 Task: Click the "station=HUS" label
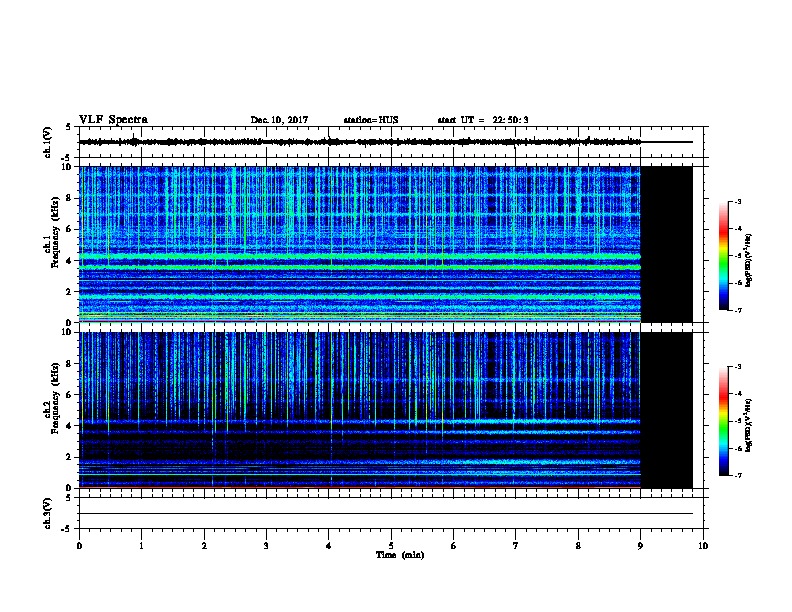click(x=371, y=120)
